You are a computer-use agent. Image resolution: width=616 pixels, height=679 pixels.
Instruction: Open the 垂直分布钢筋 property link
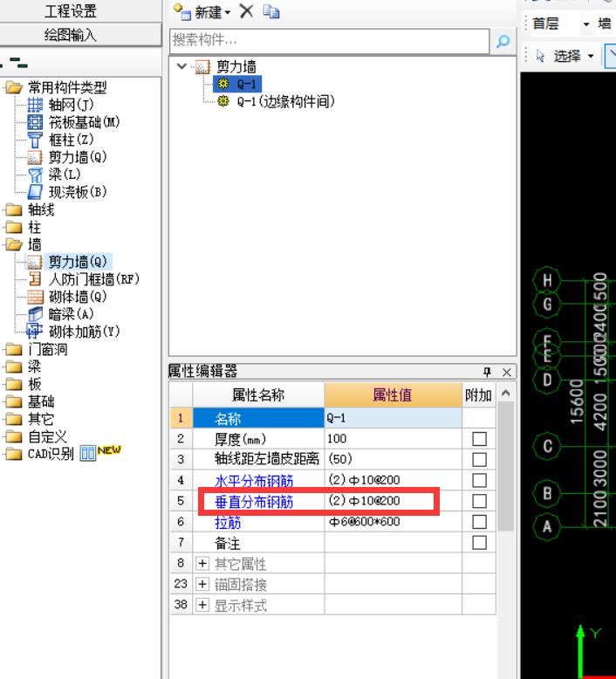[x=254, y=502]
